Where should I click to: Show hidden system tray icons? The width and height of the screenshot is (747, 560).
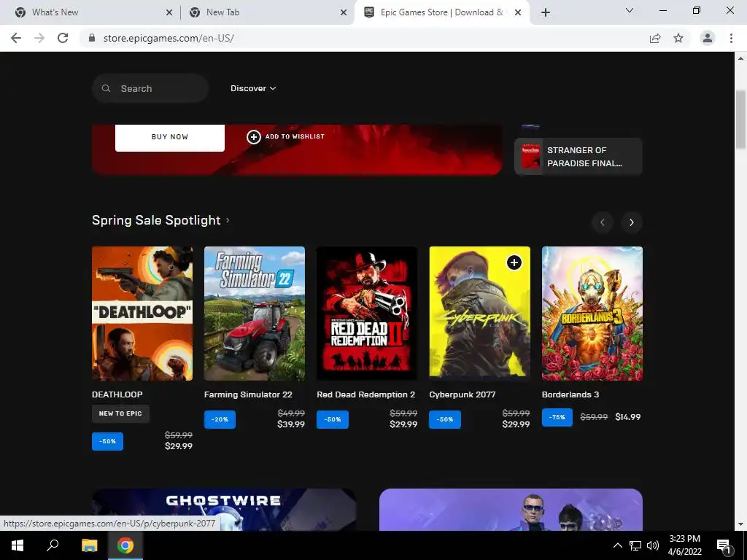pyautogui.click(x=617, y=545)
